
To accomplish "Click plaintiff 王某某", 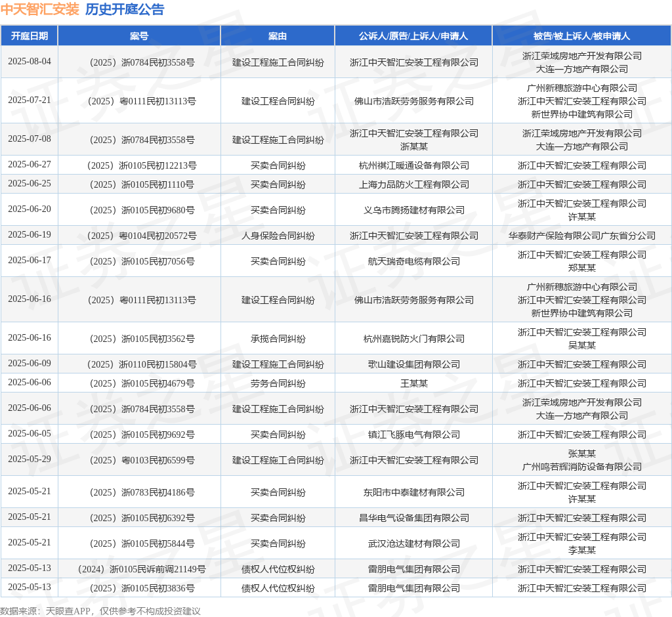I will click(x=413, y=383).
